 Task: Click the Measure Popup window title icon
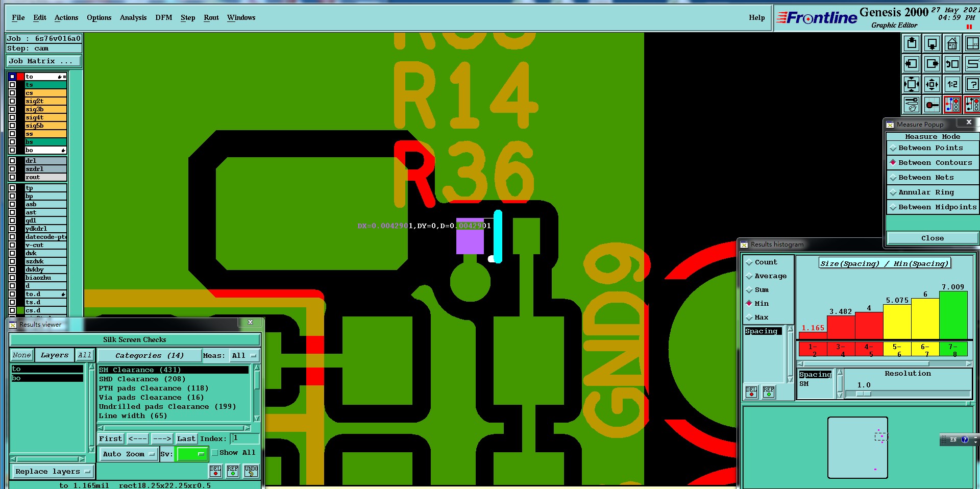890,125
